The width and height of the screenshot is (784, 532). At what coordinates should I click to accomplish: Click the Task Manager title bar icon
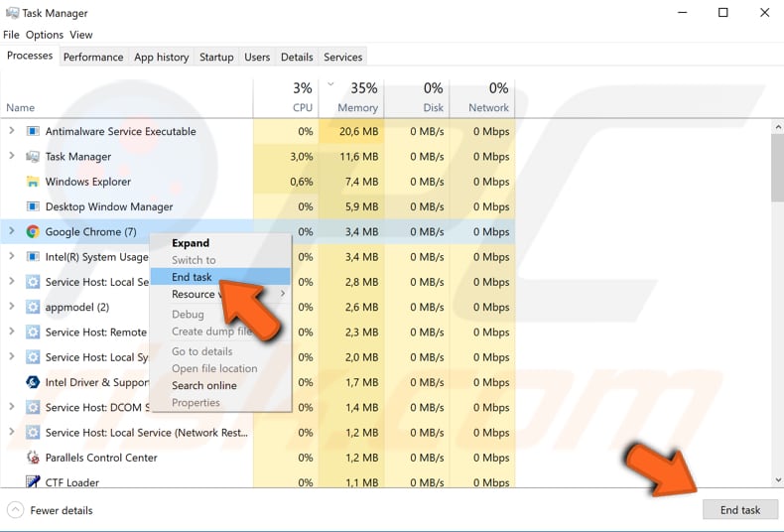pos(12,13)
